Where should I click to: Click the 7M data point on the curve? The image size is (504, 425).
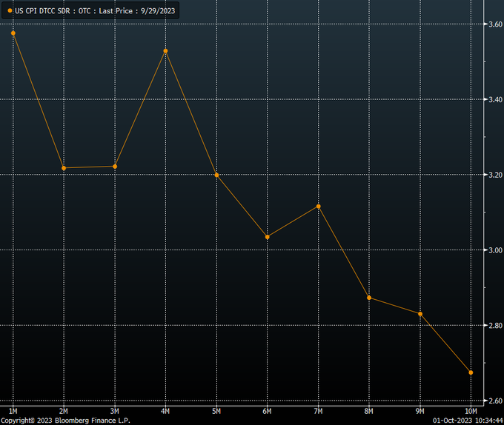point(319,206)
